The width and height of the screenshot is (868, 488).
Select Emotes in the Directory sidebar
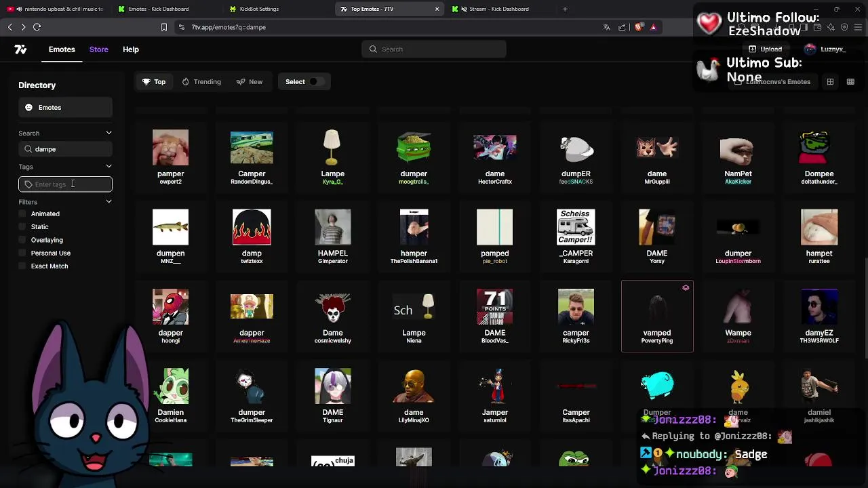coord(65,108)
